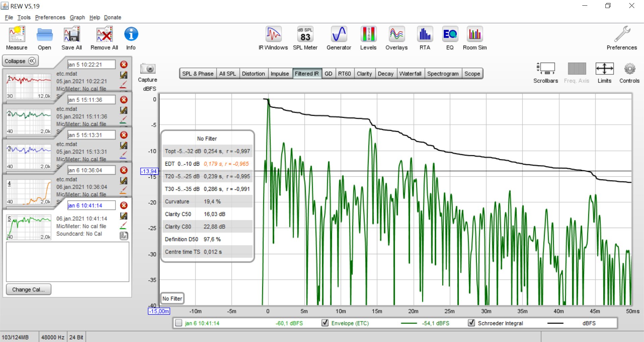Open the IR Windows tool
This screenshot has height=342, width=644.
(273, 38)
